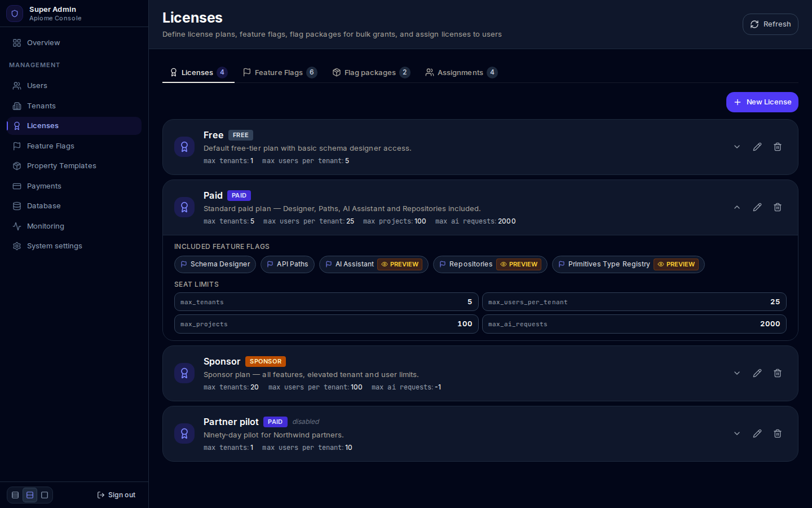Select the medium density layout icon

tap(30, 495)
